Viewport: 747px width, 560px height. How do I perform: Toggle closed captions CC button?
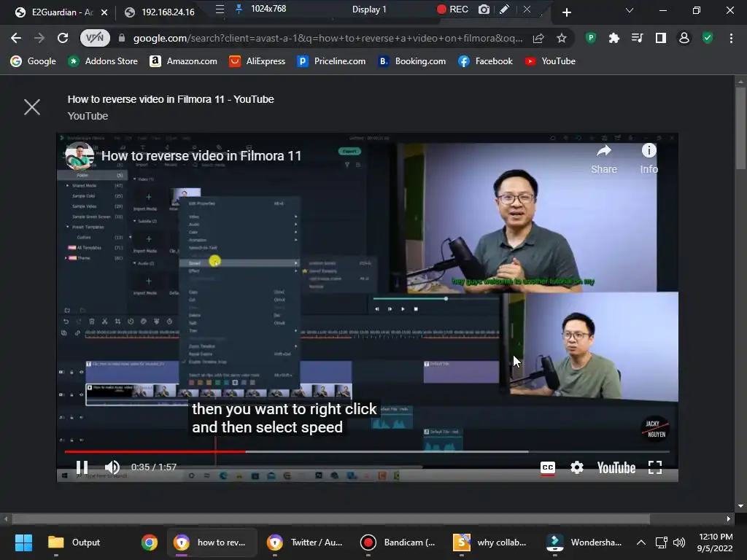coord(547,467)
